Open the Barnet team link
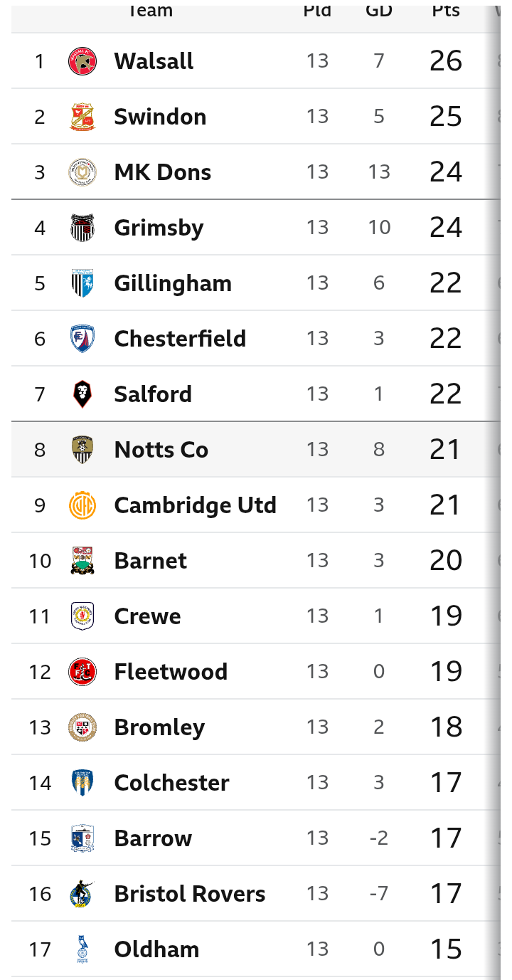Screen dimensions: 512x980 [150, 561]
